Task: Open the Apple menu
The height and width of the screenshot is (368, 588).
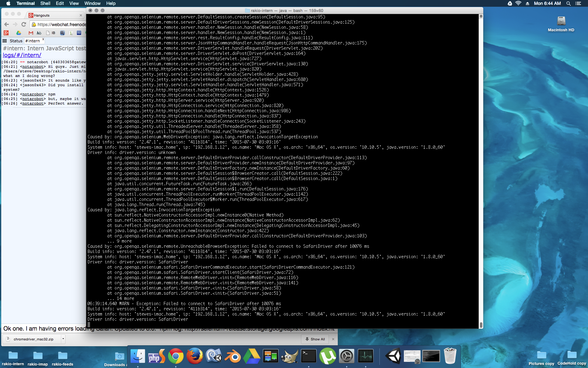Action: [8, 3]
